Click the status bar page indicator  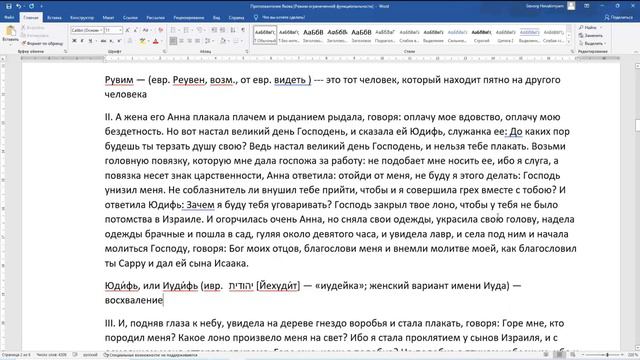(x=16, y=355)
